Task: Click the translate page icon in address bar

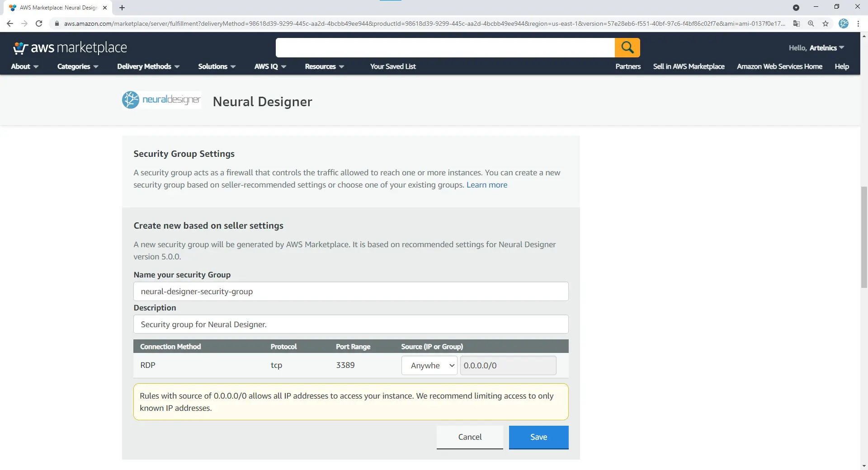Action: [x=797, y=23]
